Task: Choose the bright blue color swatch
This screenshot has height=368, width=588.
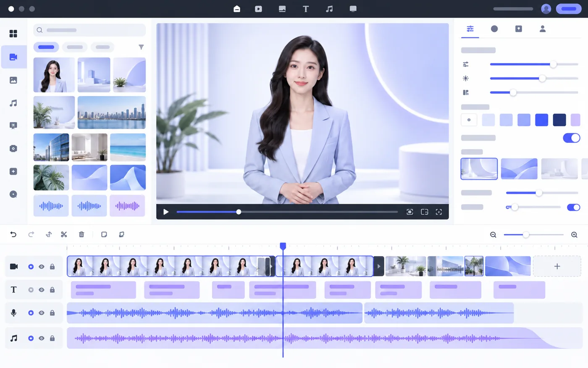Action: click(x=541, y=120)
